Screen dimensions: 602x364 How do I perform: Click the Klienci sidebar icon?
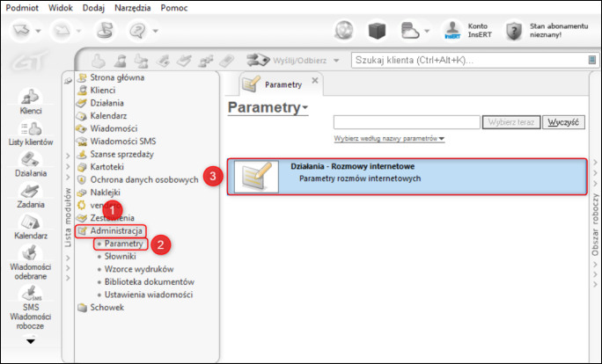pyautogui.click(x=31, y=102)
